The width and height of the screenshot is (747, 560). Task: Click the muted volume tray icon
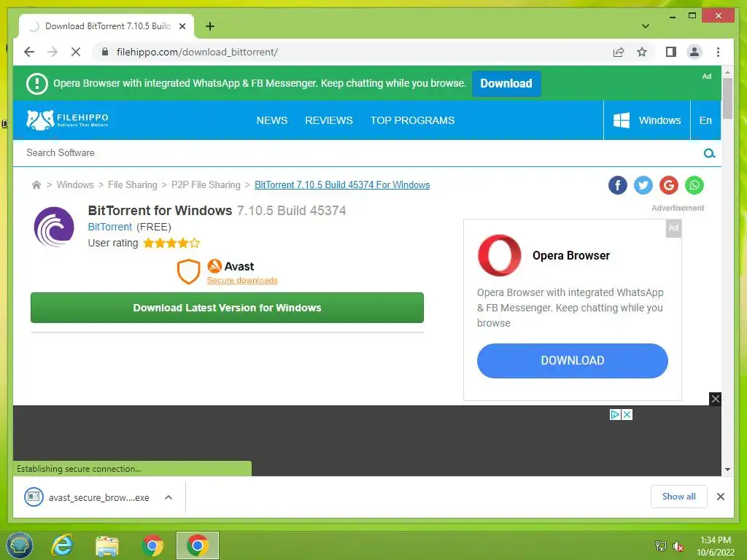(678, 546)
